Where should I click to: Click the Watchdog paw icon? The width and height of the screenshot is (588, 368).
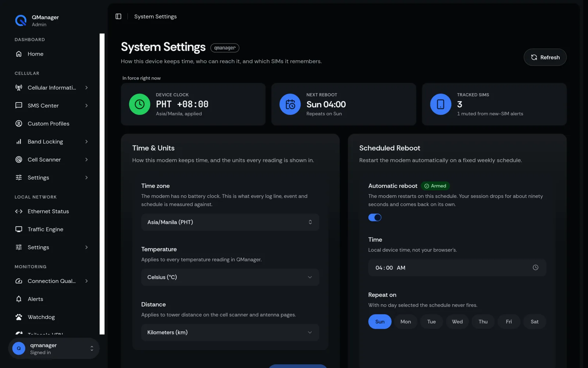pos(19,317)
